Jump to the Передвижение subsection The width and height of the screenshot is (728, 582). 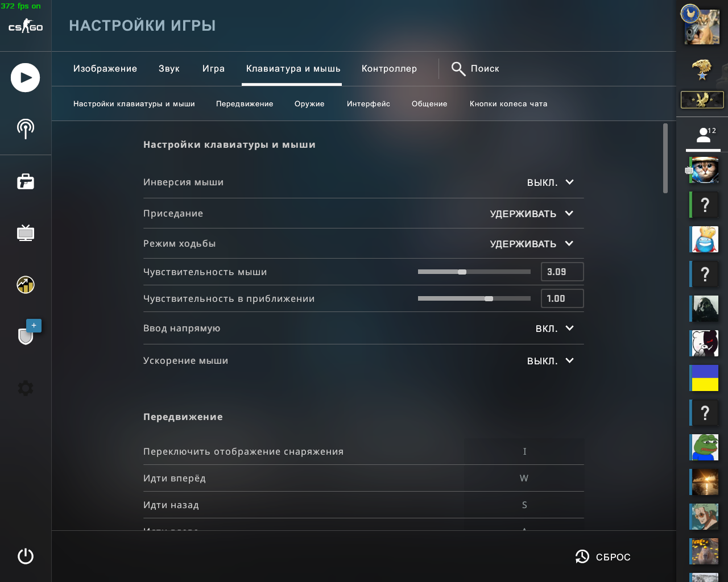point(245,104)
